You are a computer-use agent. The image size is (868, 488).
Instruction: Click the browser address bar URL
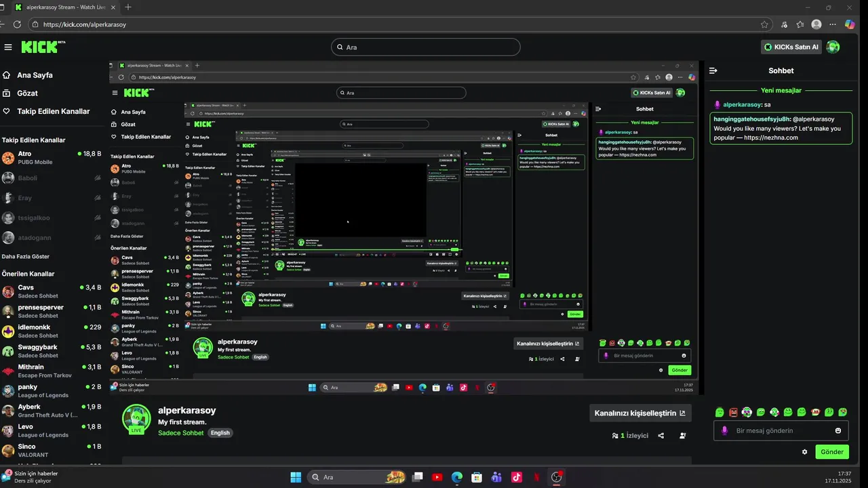(x=85, y=24)
